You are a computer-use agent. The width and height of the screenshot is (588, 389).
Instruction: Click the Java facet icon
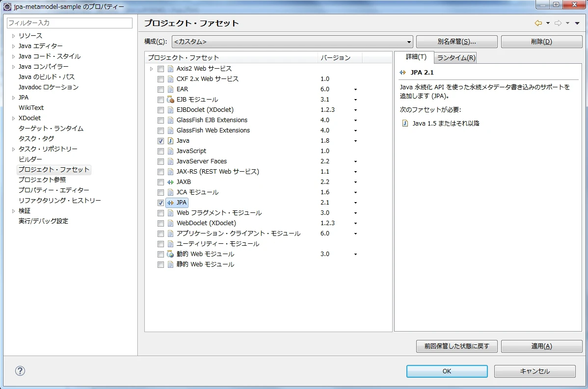point(171,140)
